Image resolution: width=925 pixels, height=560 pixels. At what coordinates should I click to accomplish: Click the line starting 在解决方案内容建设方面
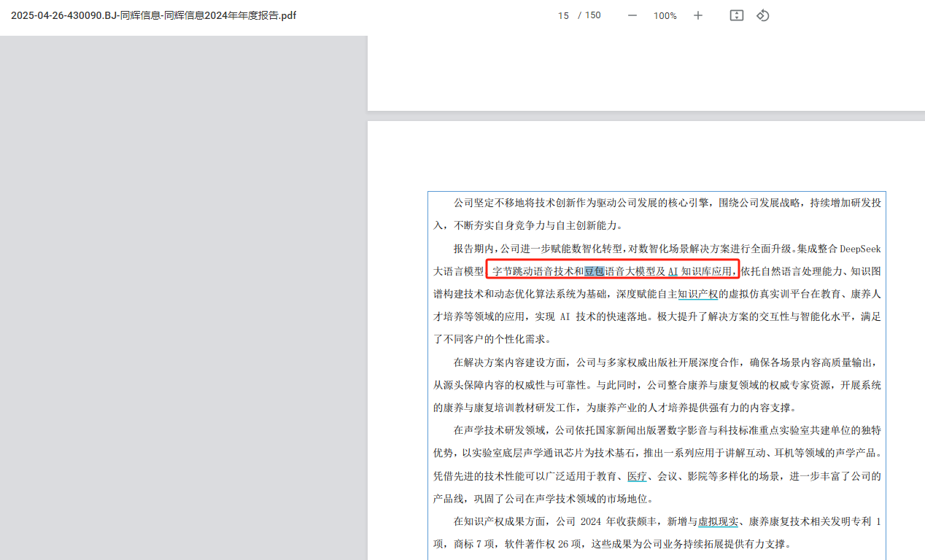pyautogui.click(x=667, y=362)
